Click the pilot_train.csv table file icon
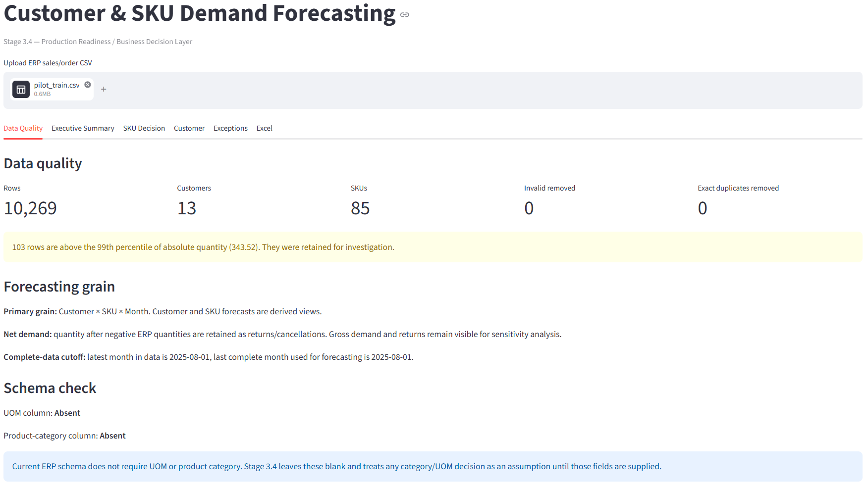Image resolution: width=868 pixels, height=489 pixels. point(21,90)
